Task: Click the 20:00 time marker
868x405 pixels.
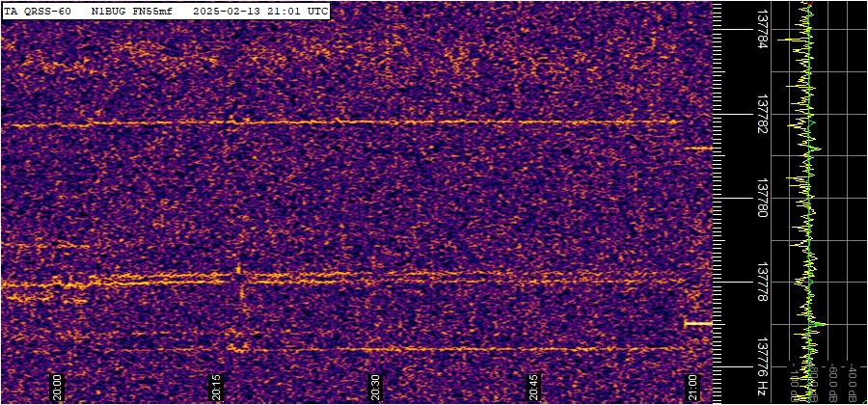Action: pyautogui.click(x=58, y=386)
